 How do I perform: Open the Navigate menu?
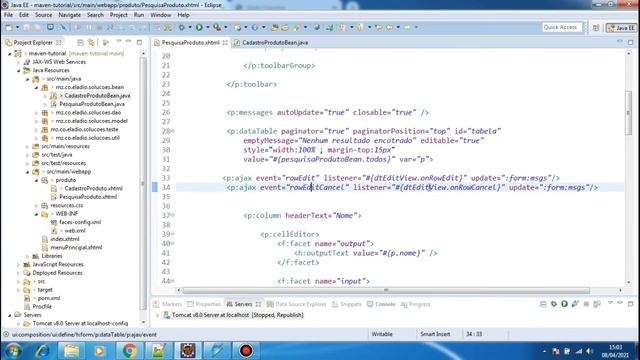[69, 15]
